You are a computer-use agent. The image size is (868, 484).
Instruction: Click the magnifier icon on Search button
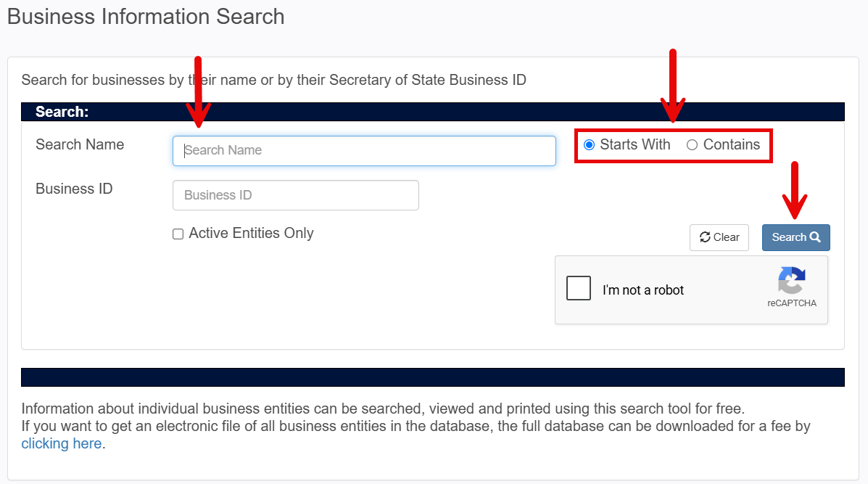click(815, 237)
